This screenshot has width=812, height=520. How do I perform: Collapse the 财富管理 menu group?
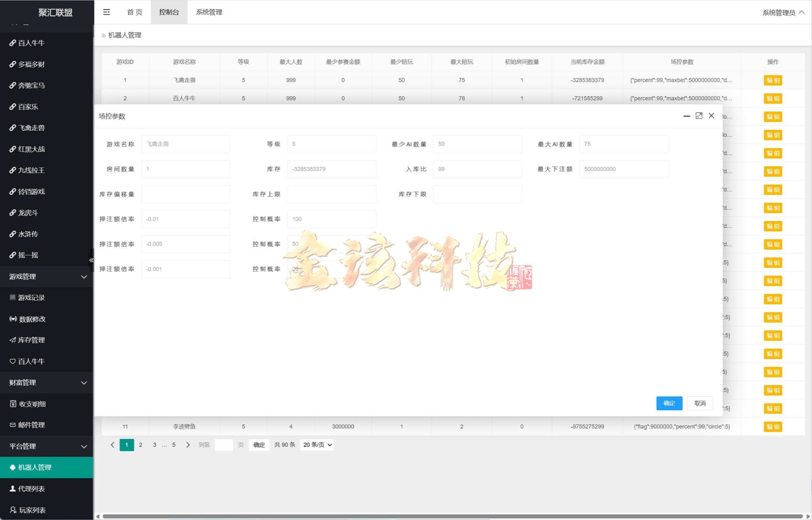(47, 383)
